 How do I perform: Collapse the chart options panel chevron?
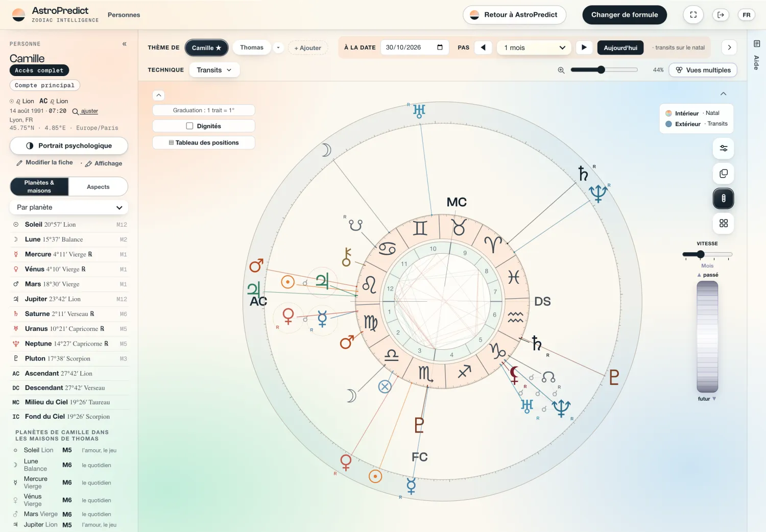[x=159, y=95]
